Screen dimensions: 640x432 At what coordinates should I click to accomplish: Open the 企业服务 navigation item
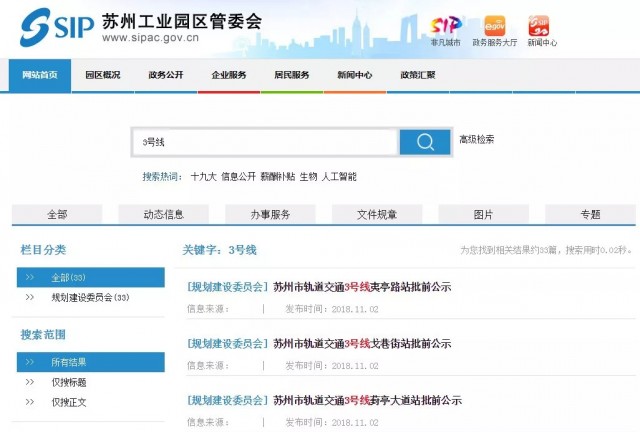(x=229, y=75)
